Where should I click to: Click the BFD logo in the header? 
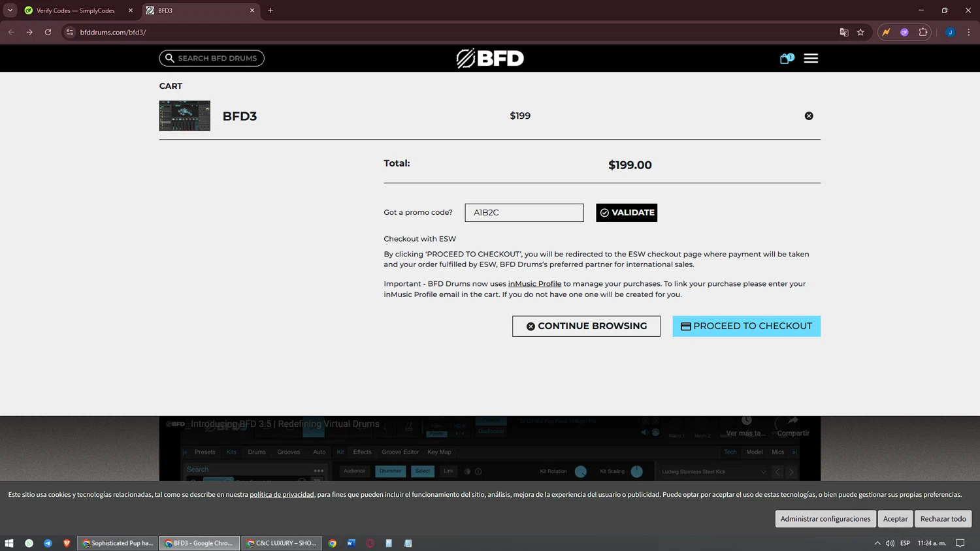point(490,58)
